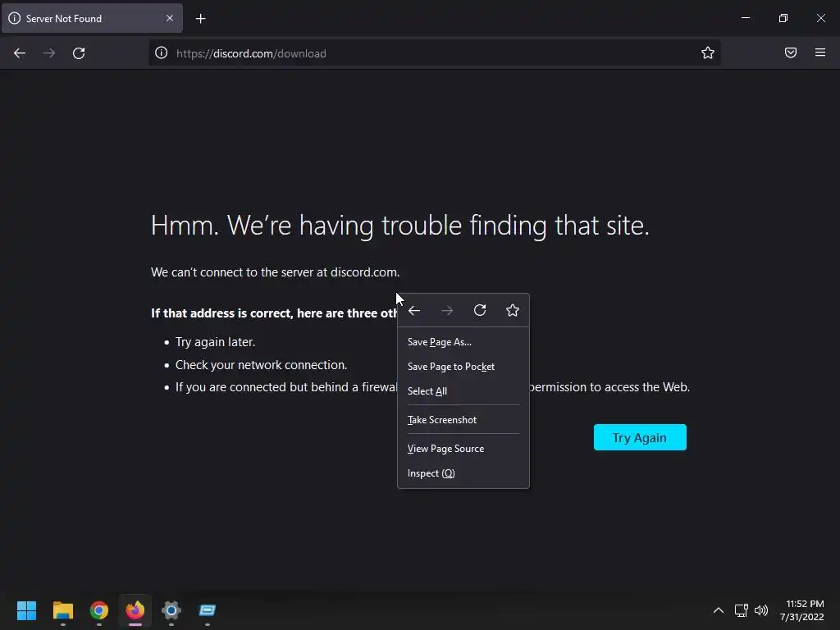Viewport: 840px width, 630px height.
Task: Choose Save Page to Pocket
Action: (x=463, y=367)
